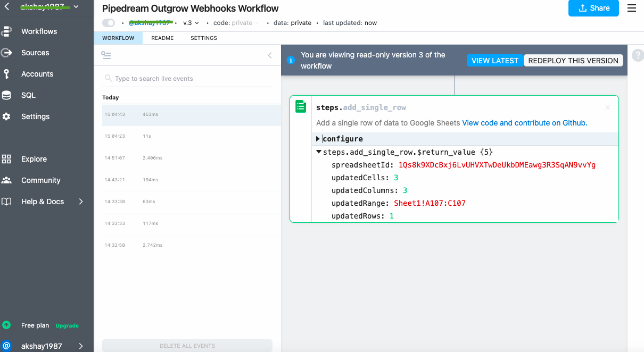Open the Workflows menu item

tap(39, 31)
